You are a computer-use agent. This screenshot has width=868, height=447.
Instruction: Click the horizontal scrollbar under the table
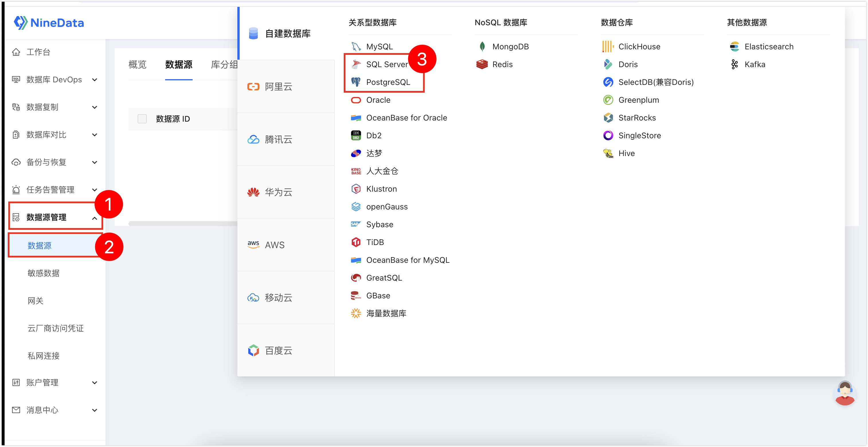pyautogui.click(x=183, y=224)
